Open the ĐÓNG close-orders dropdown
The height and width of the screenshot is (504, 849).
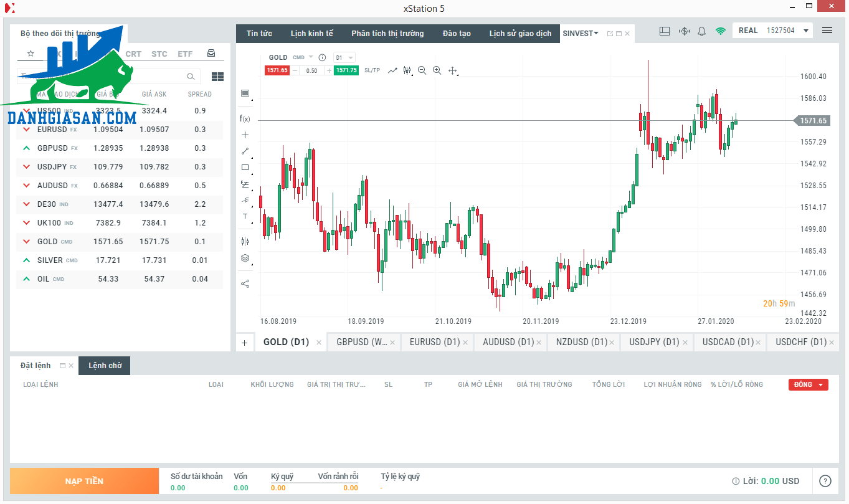[809, 384]
